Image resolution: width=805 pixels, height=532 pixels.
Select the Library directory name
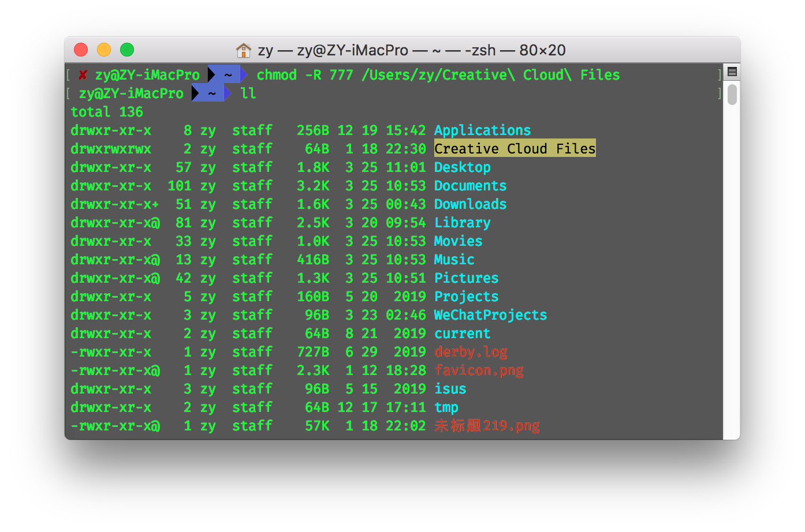pyautogui.click(x=463, y=223)
